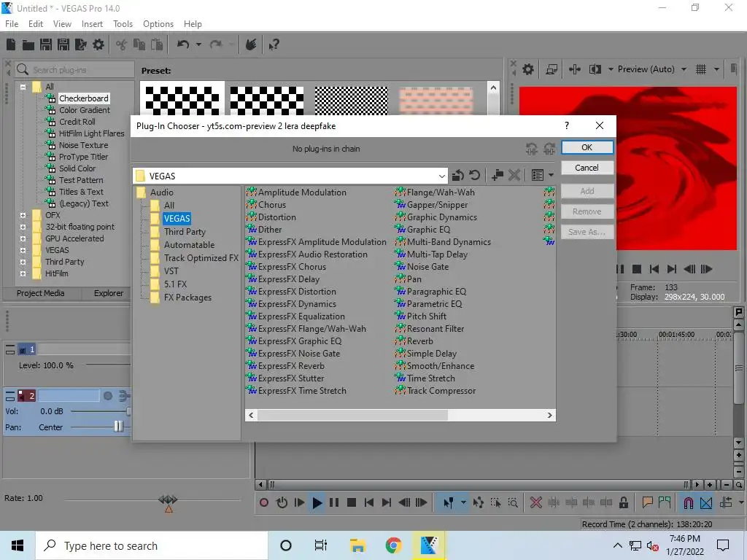The image size is (747, 560).
Task: Click the New project icon in toolbar
Action: coord(11,44)
